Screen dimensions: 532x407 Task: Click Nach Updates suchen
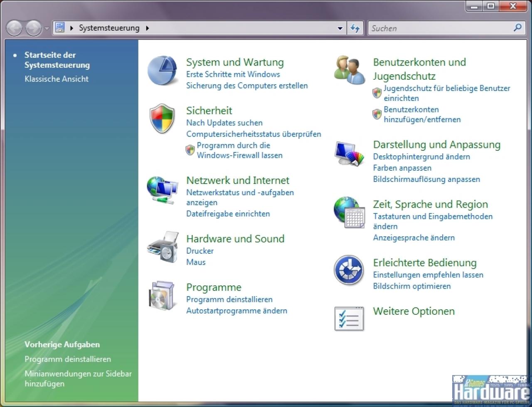(x=224, y=123)
